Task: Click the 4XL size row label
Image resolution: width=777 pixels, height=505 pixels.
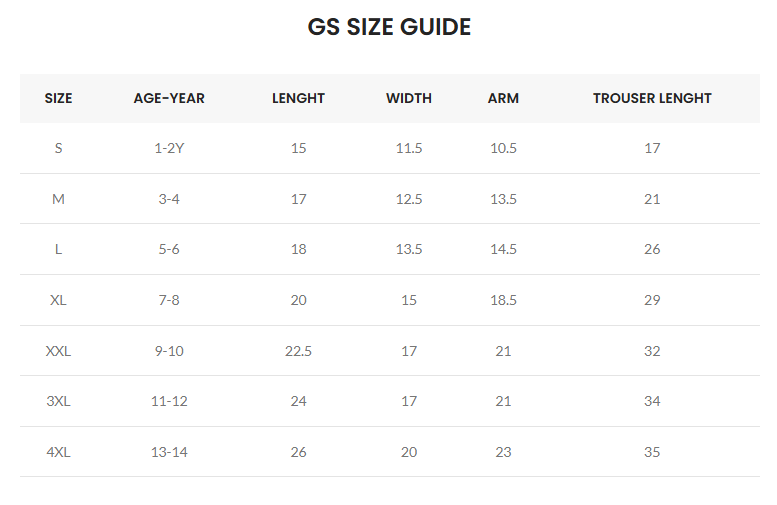Action: click(x=59, y=452)
